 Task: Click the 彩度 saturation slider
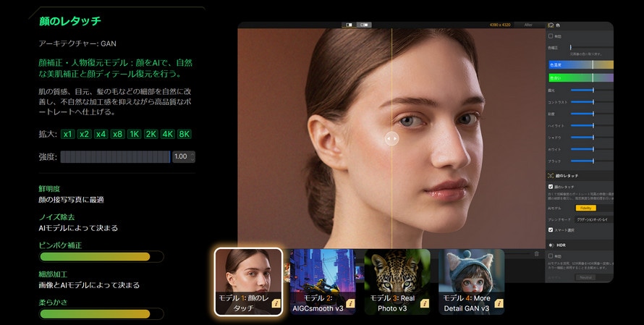pos(592,114)
